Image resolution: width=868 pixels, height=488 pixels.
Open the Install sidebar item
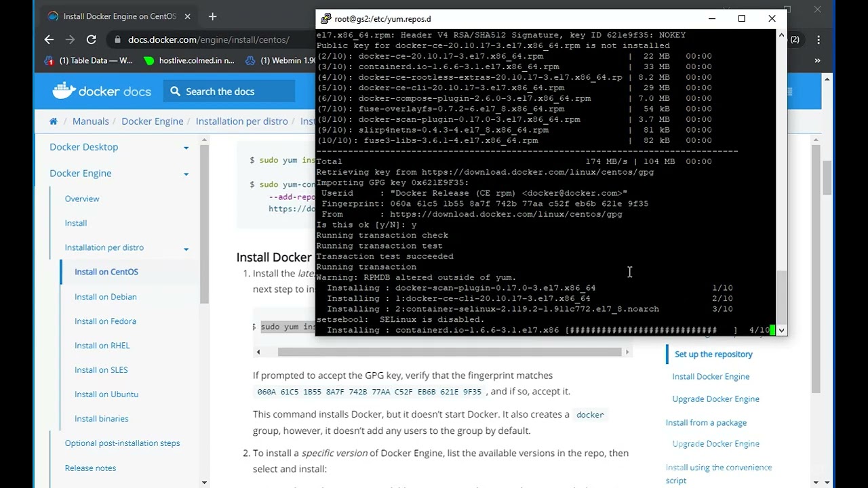(76, 223)
